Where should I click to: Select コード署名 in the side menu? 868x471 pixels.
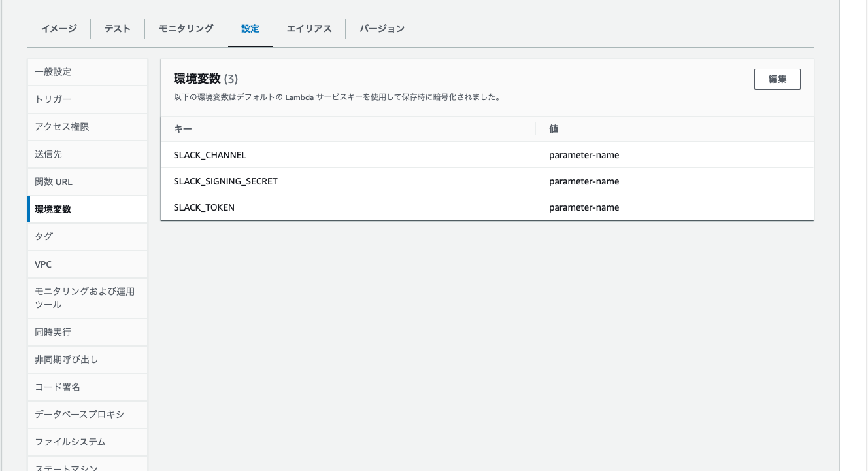pos(88,387)
